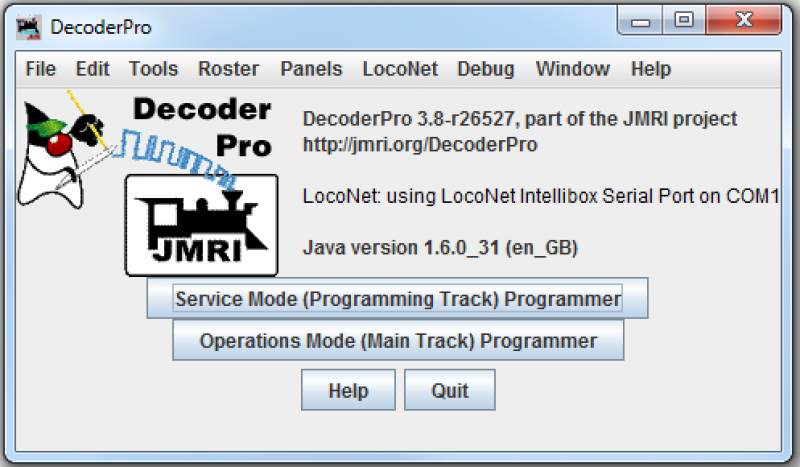This screenshot has width=800, height=467.
Task: Click the DecoderPro title bar app icon
Action: [x=29, y=28]
